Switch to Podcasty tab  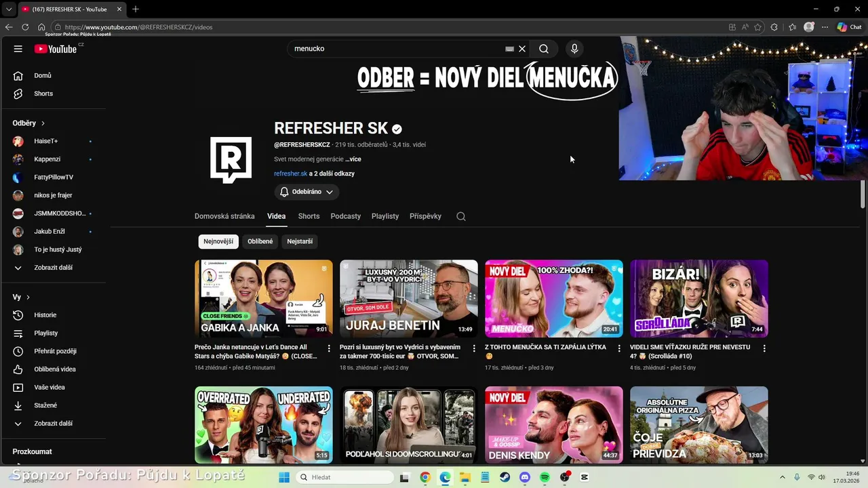click(346, 216)
